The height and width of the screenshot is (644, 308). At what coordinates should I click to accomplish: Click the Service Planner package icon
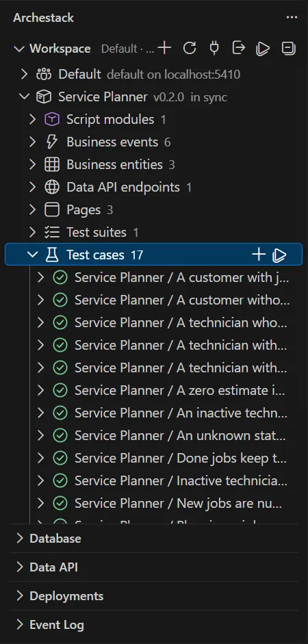44,97
